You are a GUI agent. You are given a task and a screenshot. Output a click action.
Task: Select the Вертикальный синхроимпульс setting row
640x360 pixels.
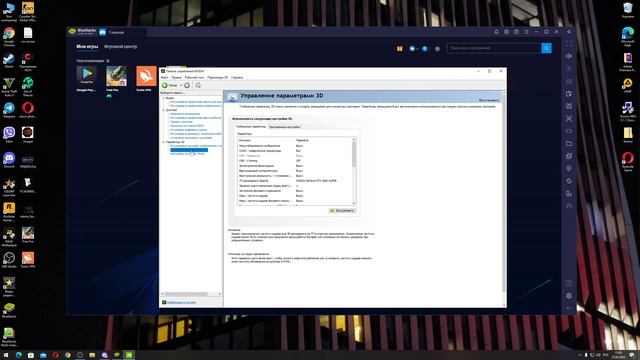tap(295, 171)
